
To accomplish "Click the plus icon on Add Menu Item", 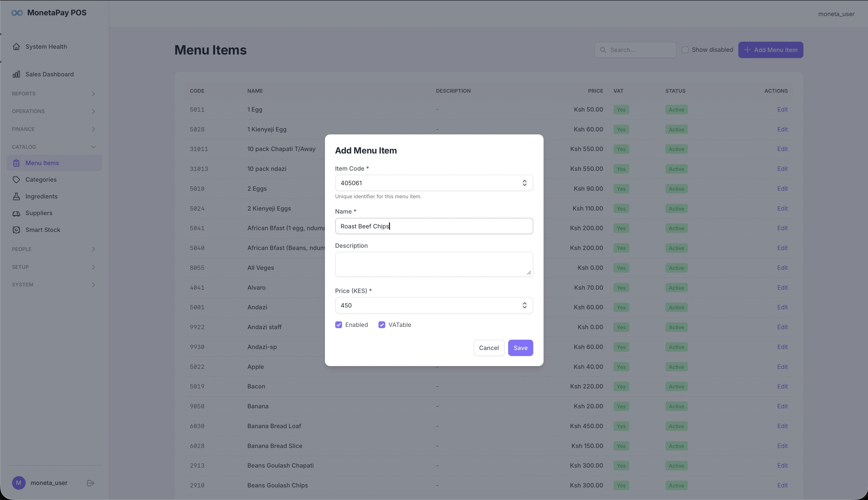I will point(747,50).
